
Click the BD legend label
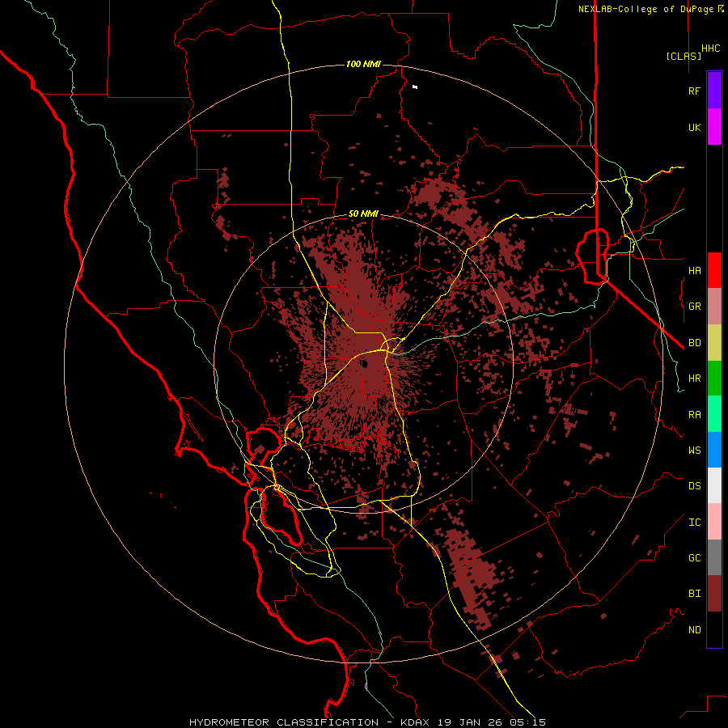pos(694,343)
